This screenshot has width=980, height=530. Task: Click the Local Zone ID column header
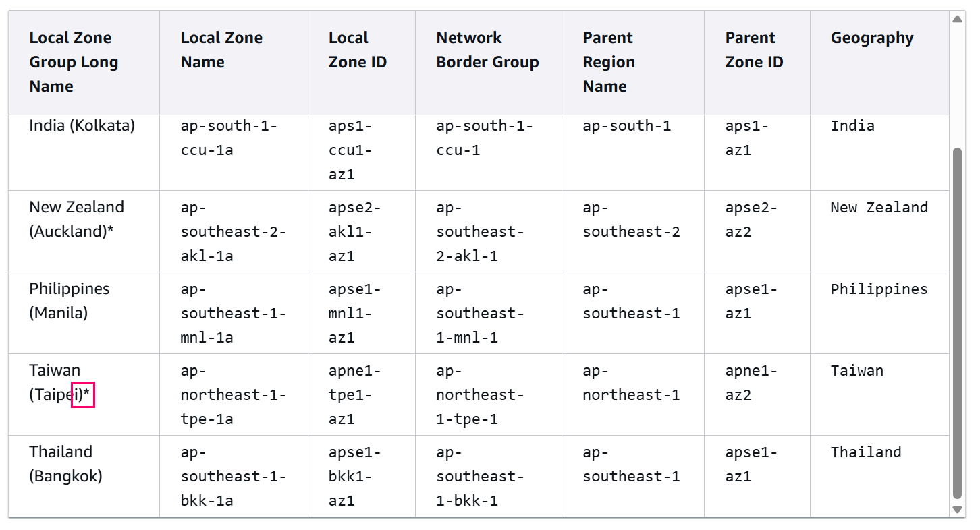tap(357, 49)
